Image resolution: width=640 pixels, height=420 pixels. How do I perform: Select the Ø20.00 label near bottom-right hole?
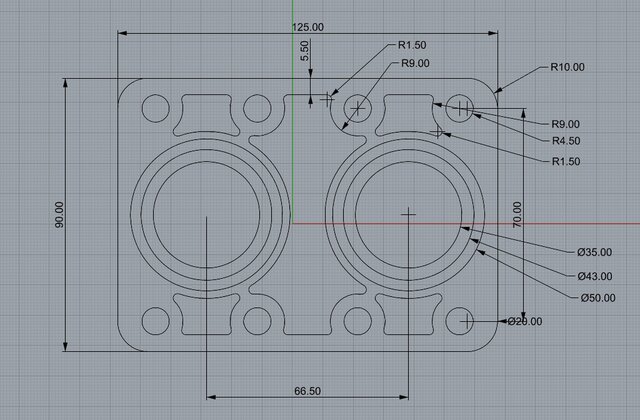524,322
